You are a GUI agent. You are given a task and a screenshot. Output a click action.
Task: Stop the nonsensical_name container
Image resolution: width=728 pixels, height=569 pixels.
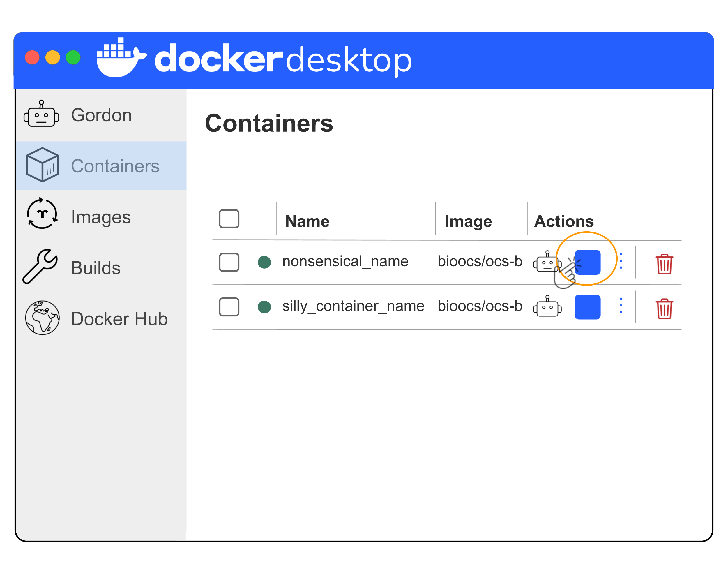[588, 263]
